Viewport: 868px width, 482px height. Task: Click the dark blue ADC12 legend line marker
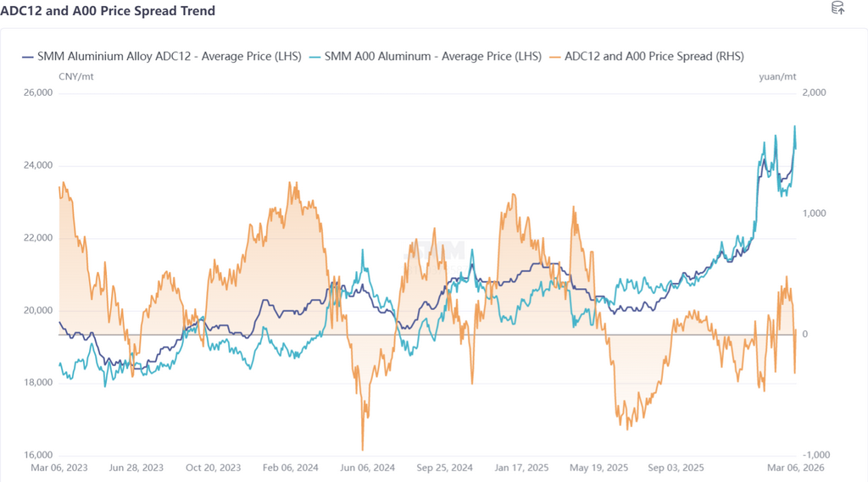point(27,57)
